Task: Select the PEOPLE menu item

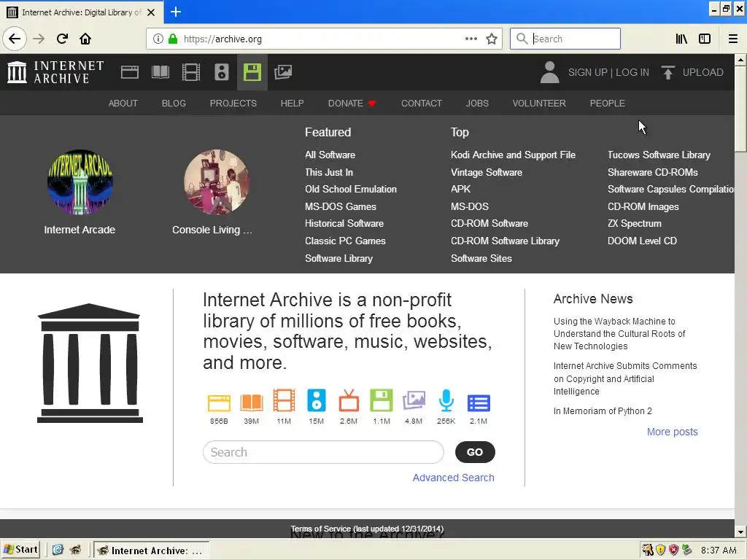Action: click(608, 104)
